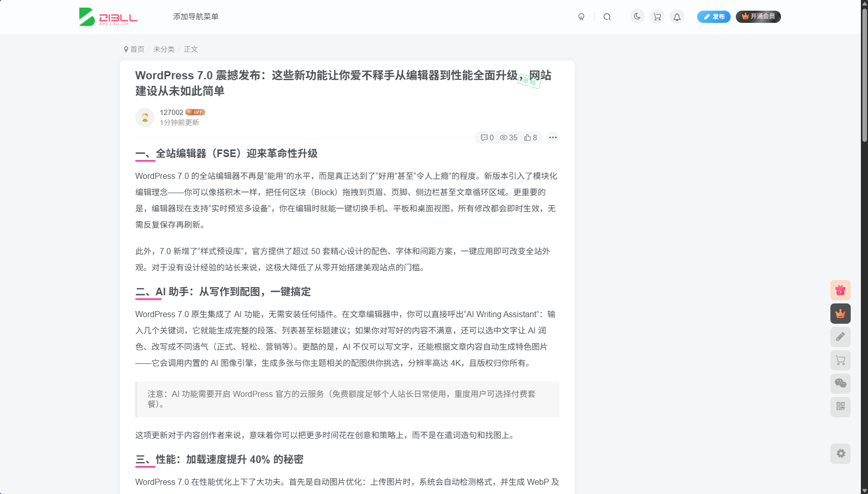The height and width of the screenshot is (494, 868).
Task: Click the heading '二、AI 助手：从写作到配图，一键搞定'
Action: pyautogui.click(x=223, y=292)
